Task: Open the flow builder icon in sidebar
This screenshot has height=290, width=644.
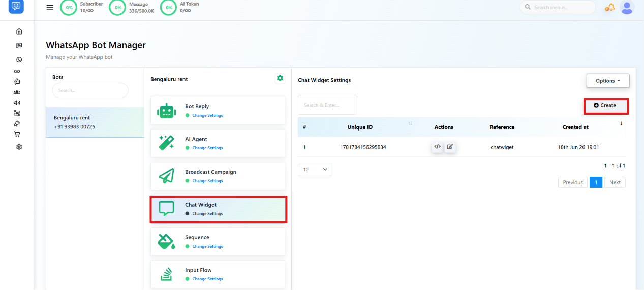Action: (17, 113)
